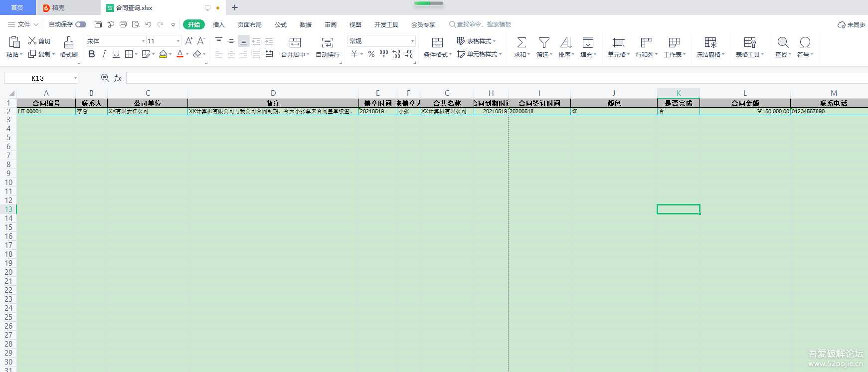This screenshot has height=372, width=868.
Task: Toggle bold formatting
Action: tap(92, 54)
